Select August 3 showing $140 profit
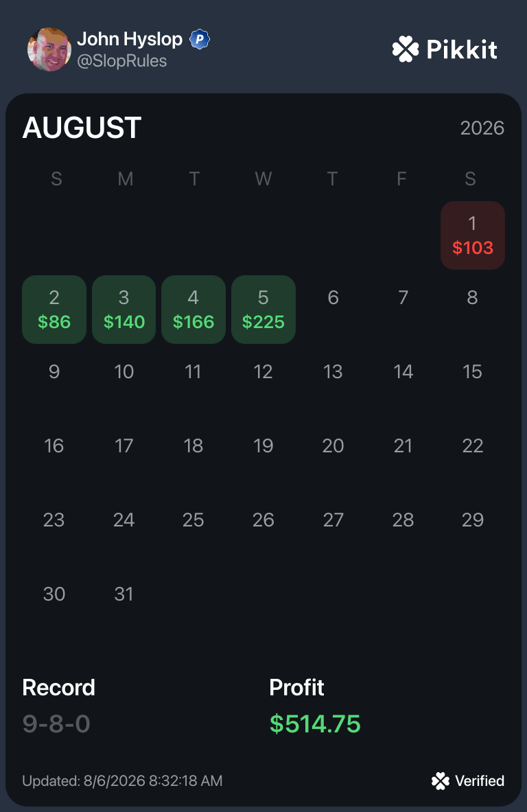This screenshot has width=527, height=812. 124,309
